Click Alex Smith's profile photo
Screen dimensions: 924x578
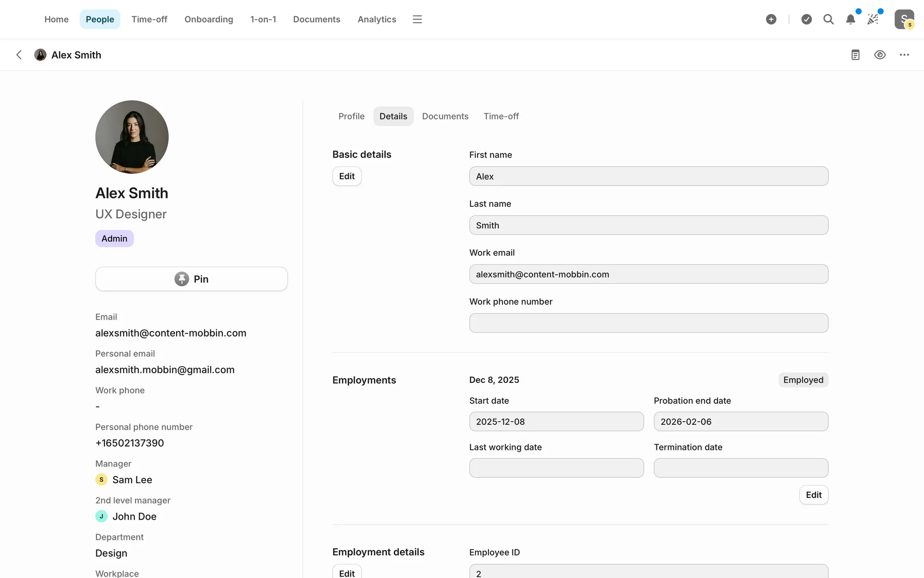[132, 137]
